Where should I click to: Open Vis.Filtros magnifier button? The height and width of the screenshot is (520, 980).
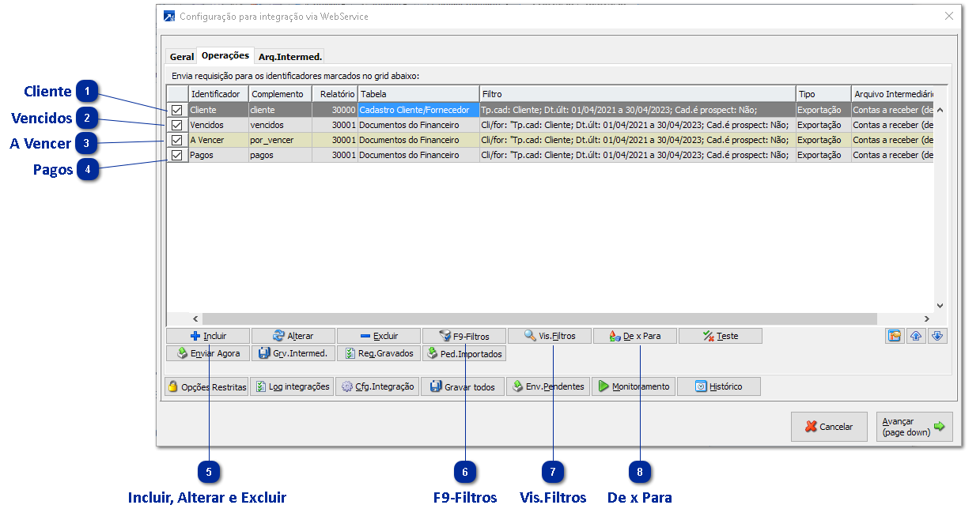tap(550, 336)
